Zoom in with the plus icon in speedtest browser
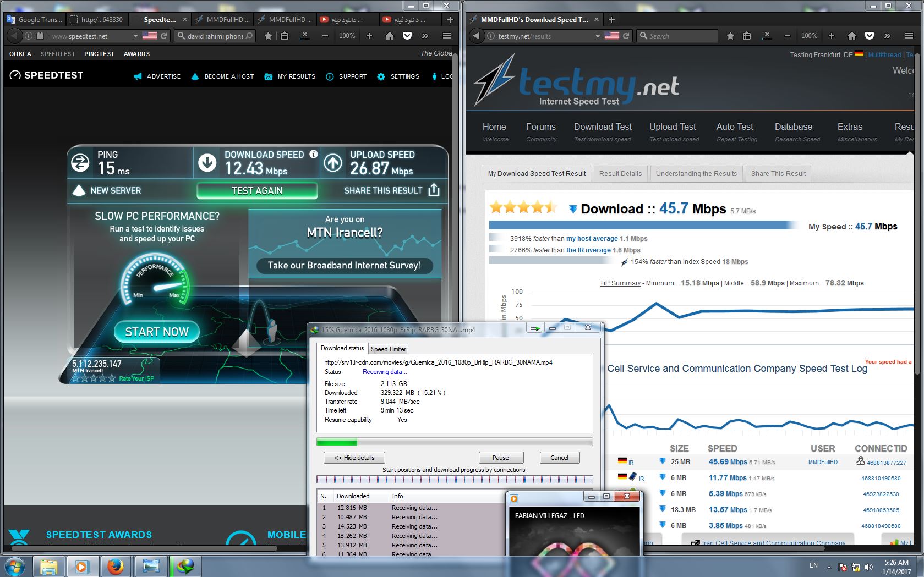The width and height of the screenshot is (924, 577). click(x=369, y=36)
